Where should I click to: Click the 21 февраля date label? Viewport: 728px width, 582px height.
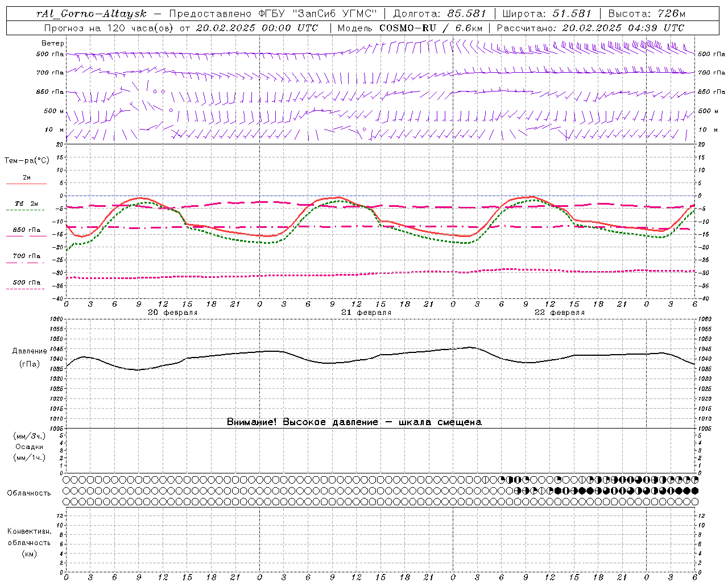tap(366, 313)
